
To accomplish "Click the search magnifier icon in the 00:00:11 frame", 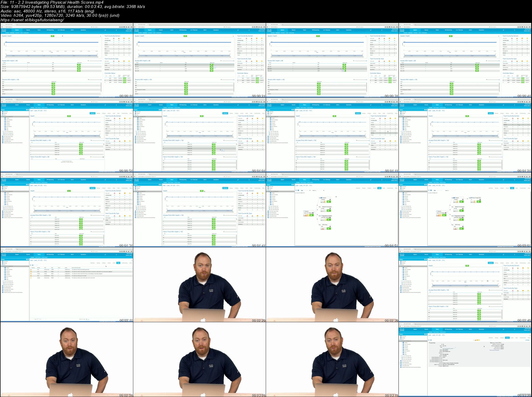I will pyautogui.click(x=105, y=30).
